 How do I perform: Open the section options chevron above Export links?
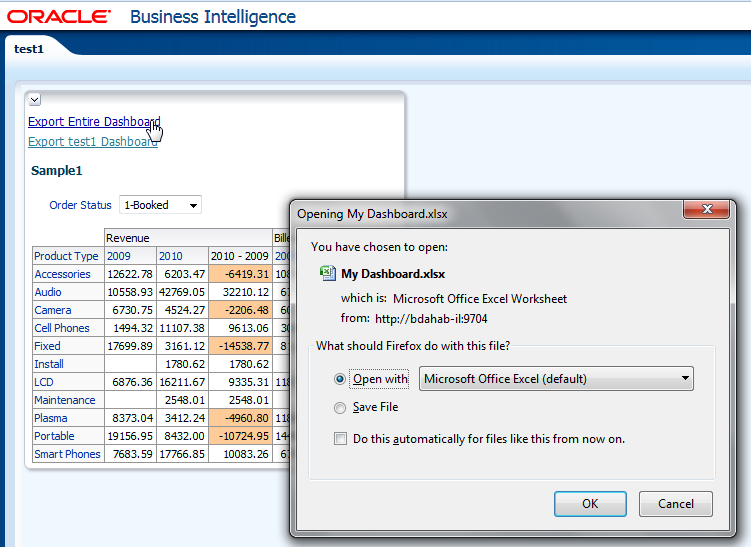click(x=34, y=100)
